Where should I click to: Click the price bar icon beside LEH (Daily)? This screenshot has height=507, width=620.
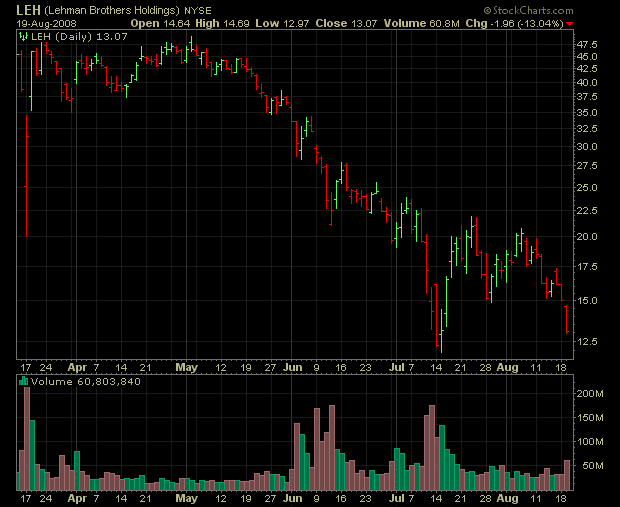[x=23, y=37]
